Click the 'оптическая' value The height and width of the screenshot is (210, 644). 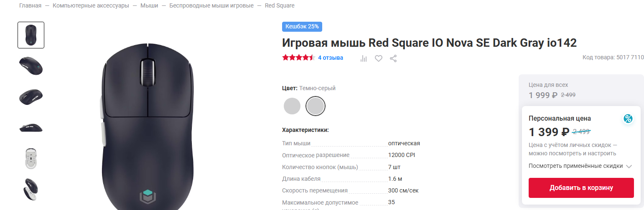(404, 143)
